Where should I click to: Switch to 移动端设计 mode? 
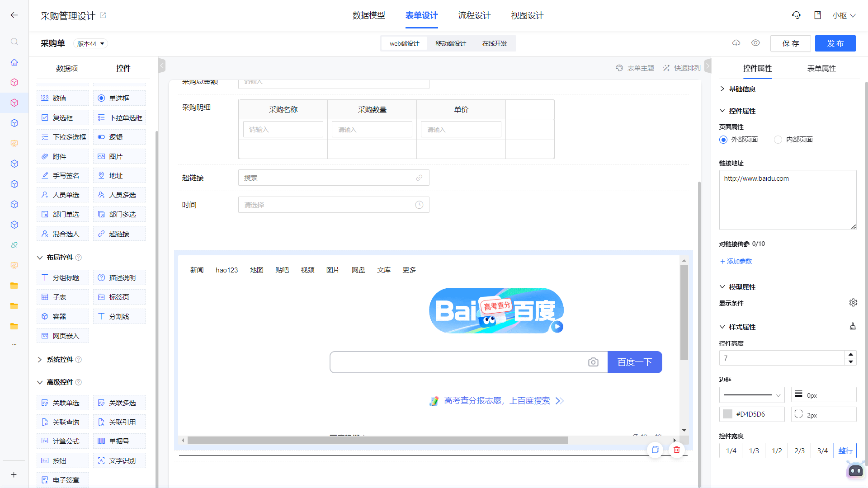[x=451, y=43]
